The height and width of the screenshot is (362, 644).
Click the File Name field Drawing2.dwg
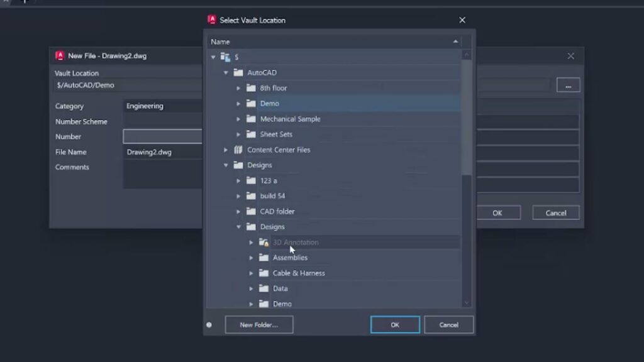163,152
